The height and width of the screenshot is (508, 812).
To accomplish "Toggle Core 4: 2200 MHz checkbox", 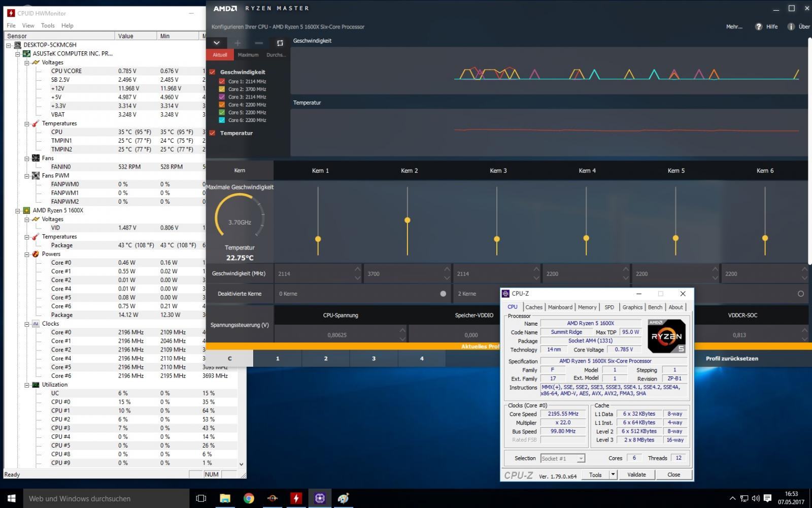I will (x=222, y=105).
